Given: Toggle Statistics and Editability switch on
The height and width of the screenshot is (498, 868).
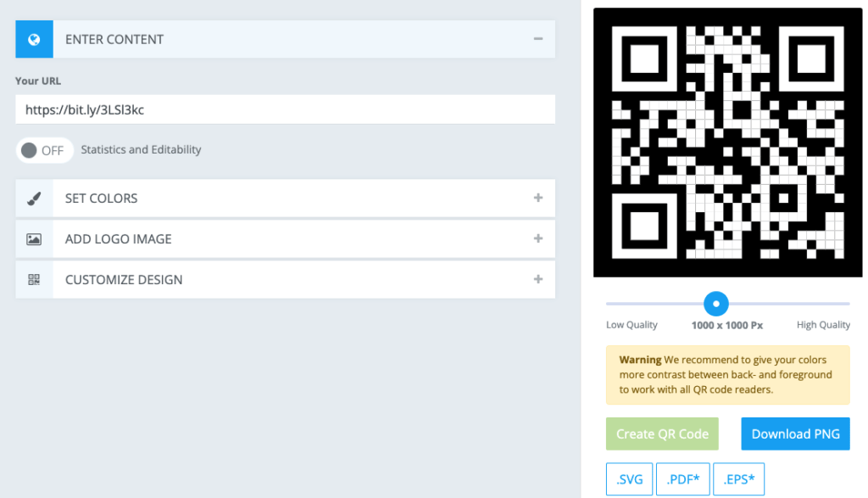Looking at the screenshot, I should click(x=44, y=150).
